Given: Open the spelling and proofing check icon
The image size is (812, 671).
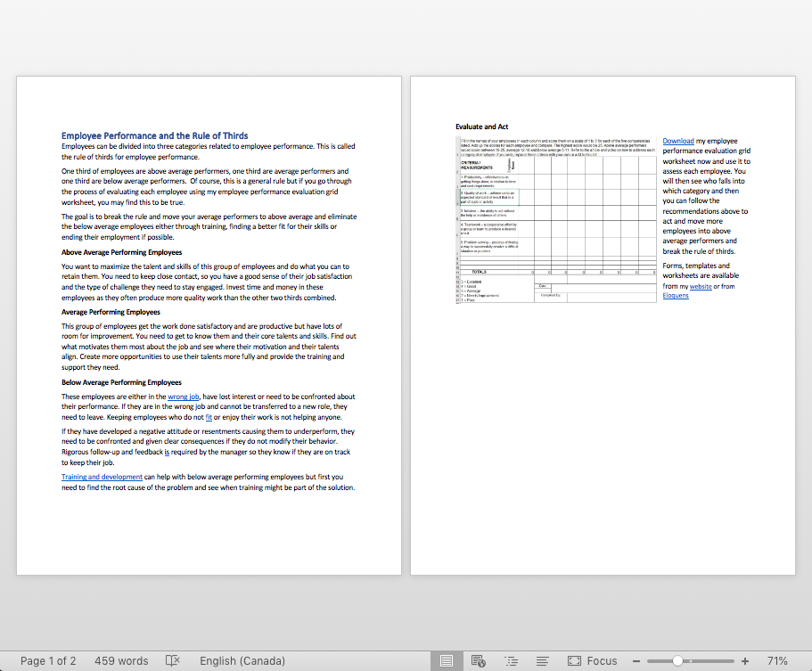Looking at the screenshot, I should pos(172,660).
